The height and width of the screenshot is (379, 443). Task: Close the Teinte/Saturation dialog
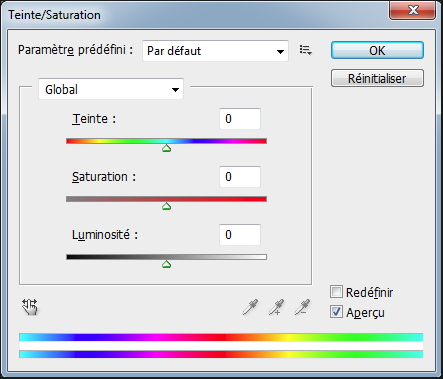pos(413,10)
